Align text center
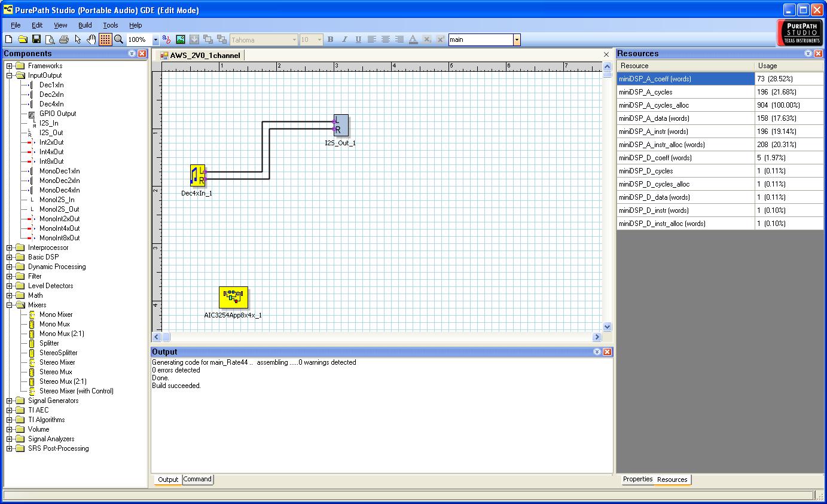The width and height of the screenshot is (827, 504). click(386, 39)
